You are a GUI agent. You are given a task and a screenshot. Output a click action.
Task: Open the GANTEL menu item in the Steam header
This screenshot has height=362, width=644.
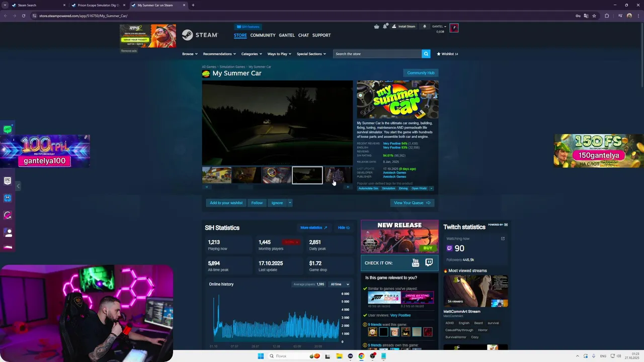pyautogui.click(x=287, y=35)
